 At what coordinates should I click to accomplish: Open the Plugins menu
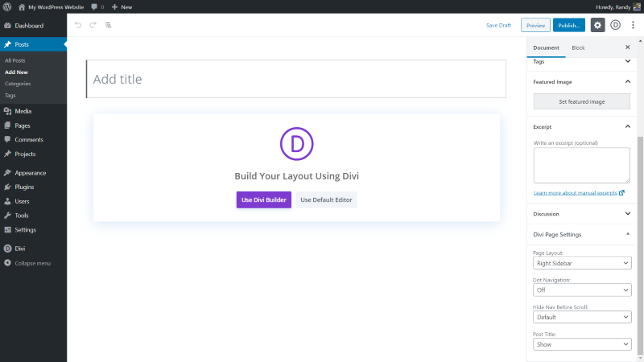click(x=33, y=187)
